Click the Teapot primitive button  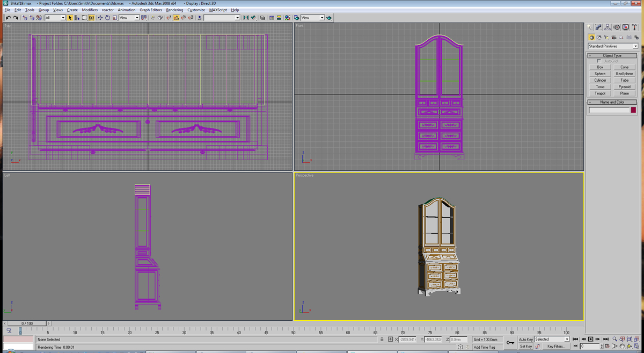pos(600,93)
